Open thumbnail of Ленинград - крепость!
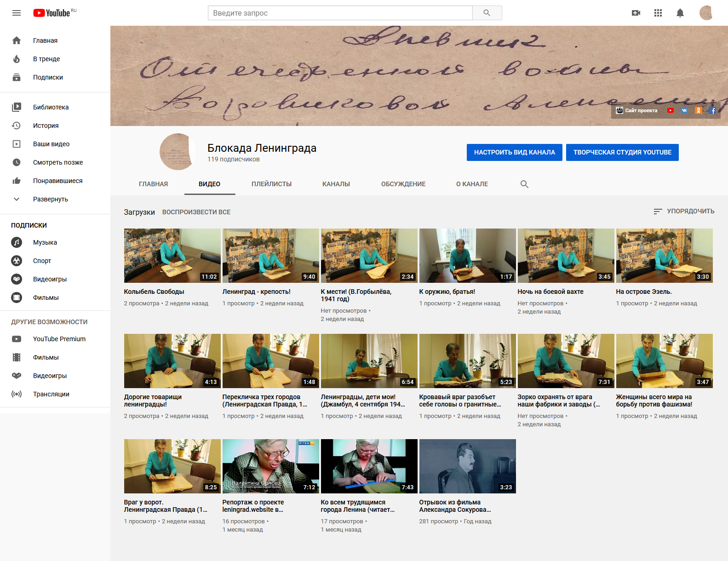 [x=271, y=256]
